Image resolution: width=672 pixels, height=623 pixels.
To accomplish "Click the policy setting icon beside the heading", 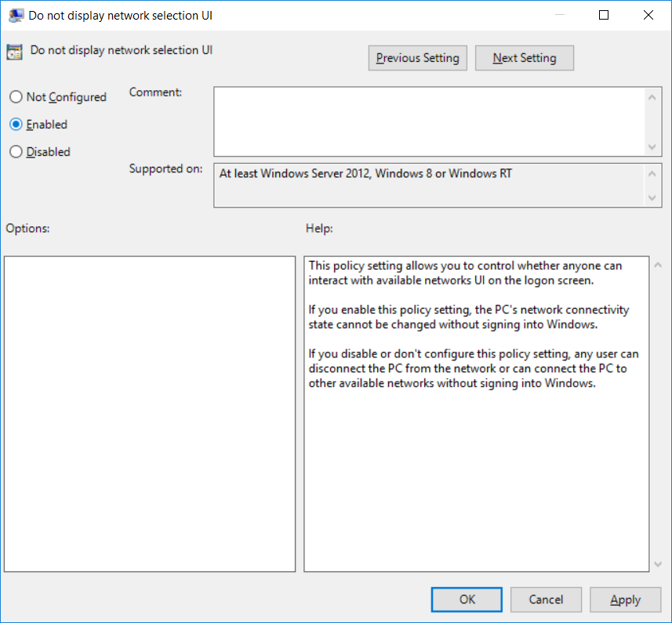I will [x=14, y=53].
